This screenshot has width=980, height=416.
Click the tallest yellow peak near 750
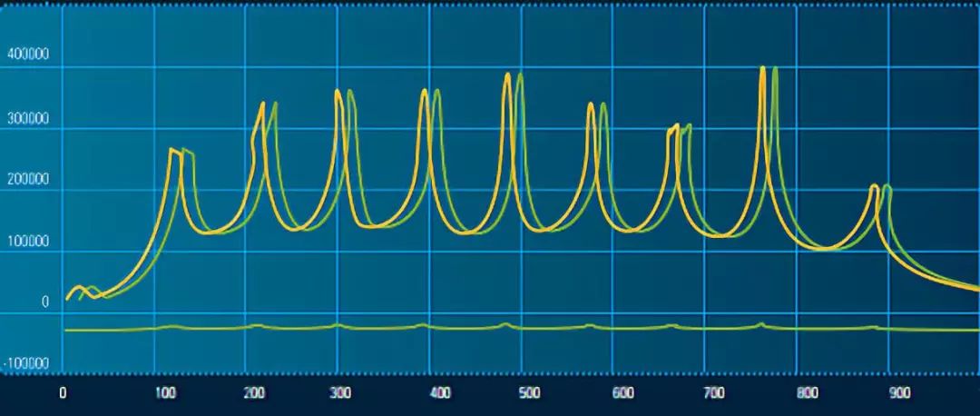coord(762,68)
